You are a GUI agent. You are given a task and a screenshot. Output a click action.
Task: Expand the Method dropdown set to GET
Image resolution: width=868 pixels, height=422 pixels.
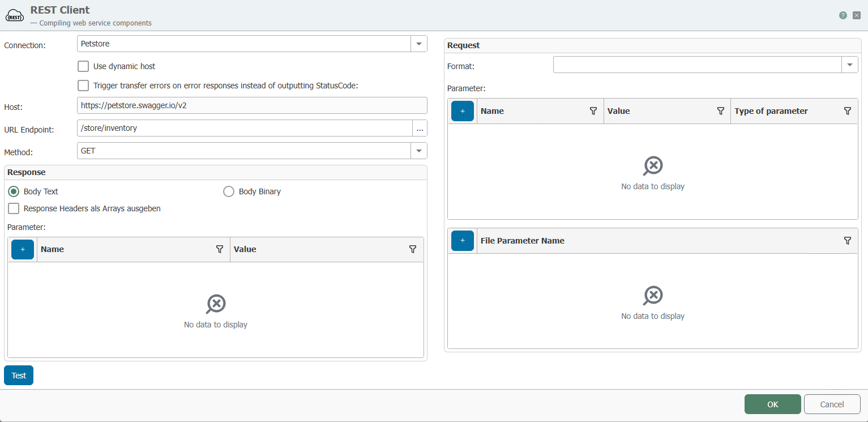(419, 151)
